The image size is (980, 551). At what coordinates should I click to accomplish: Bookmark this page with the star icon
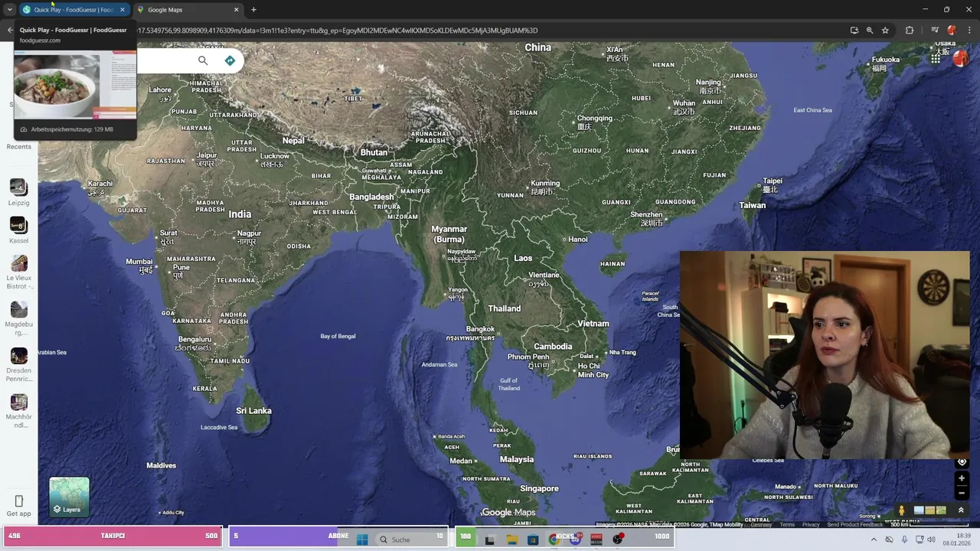tap(885, 31)
